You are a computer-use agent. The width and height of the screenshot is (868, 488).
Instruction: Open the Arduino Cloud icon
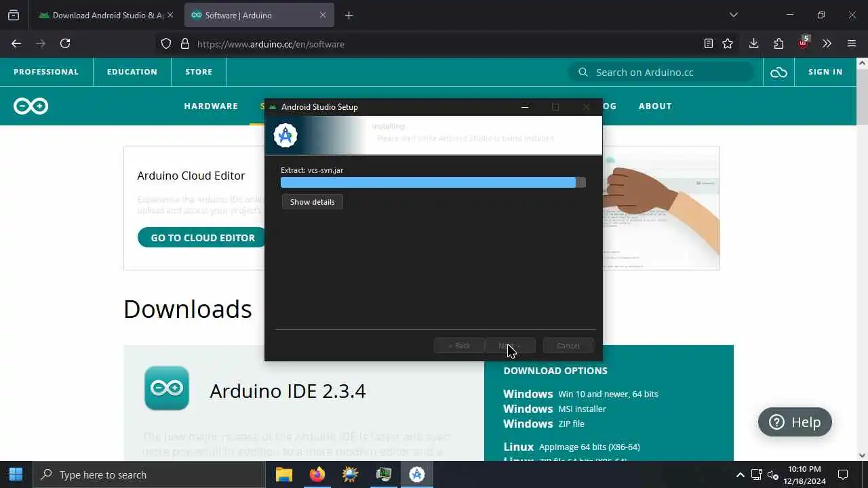coord(778,72)
